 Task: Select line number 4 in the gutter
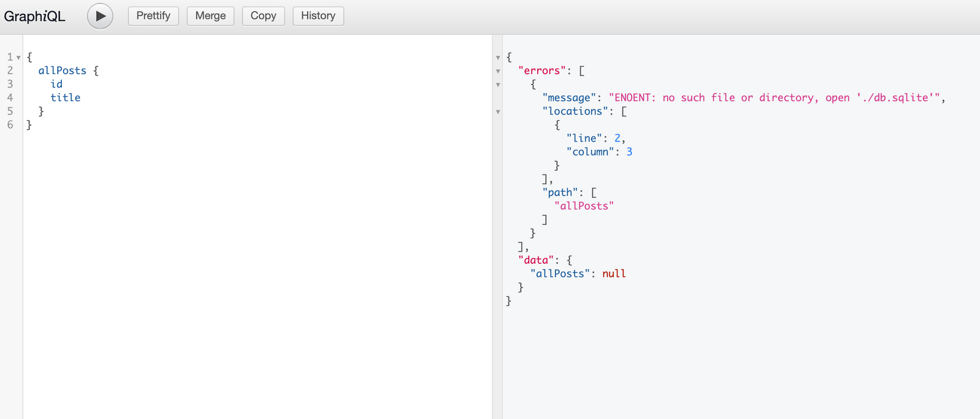coord(10,97)
